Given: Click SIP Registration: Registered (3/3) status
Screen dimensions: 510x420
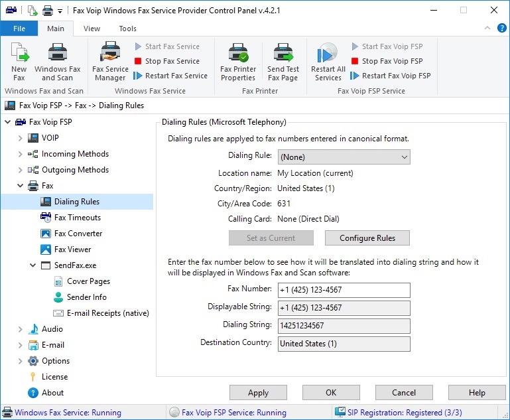Looking at the screenshot, I should click(405, 413).
